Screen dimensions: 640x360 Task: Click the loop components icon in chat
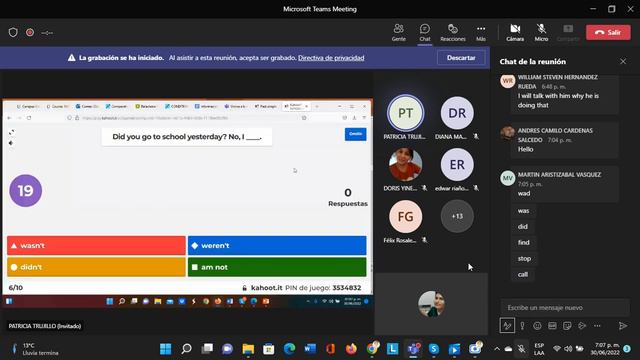pos(582,326)
